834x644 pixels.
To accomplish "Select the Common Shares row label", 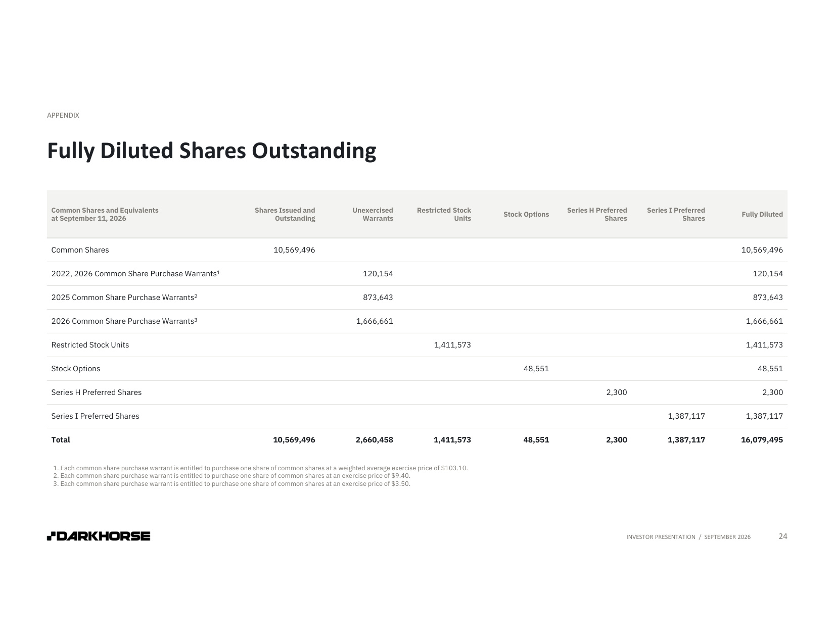I will (80, 250).
